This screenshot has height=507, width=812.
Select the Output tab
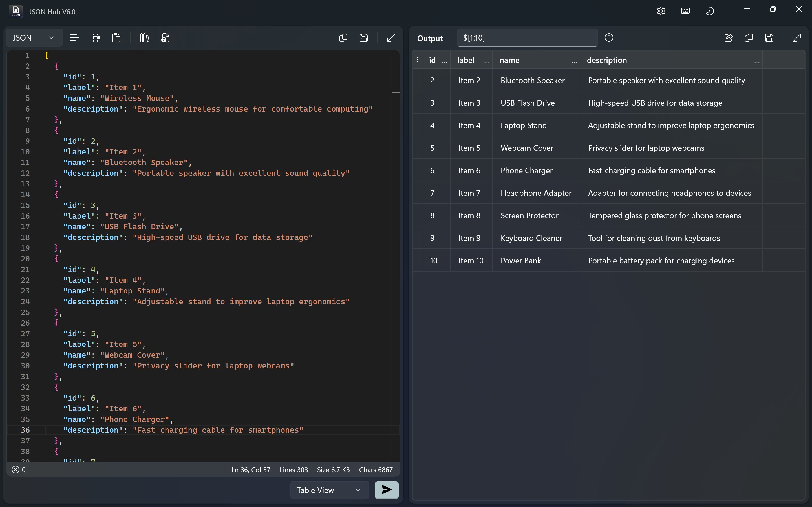pos(430,38)
